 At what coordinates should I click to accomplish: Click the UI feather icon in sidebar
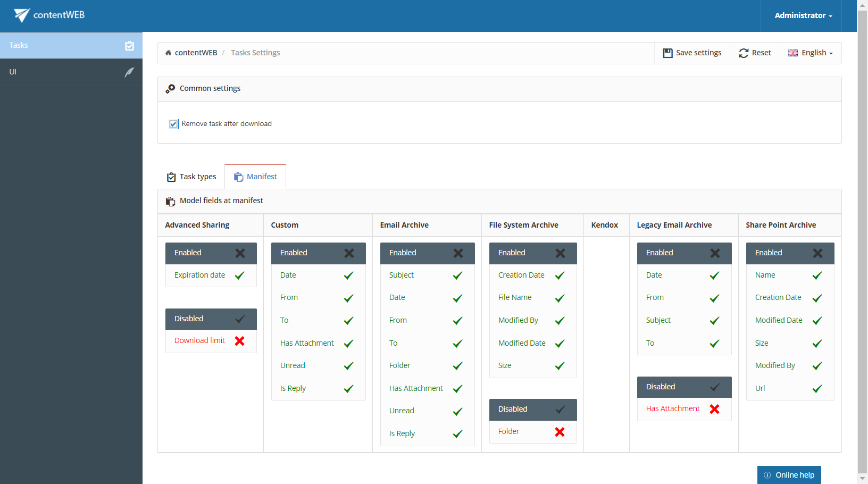[x=129, y=72]
